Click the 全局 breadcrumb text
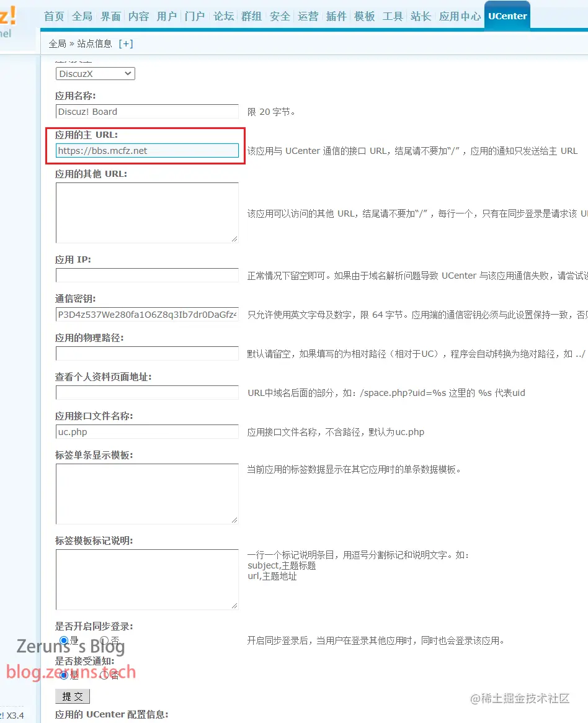This screenshot has width=588, height=723. [57, 43]
